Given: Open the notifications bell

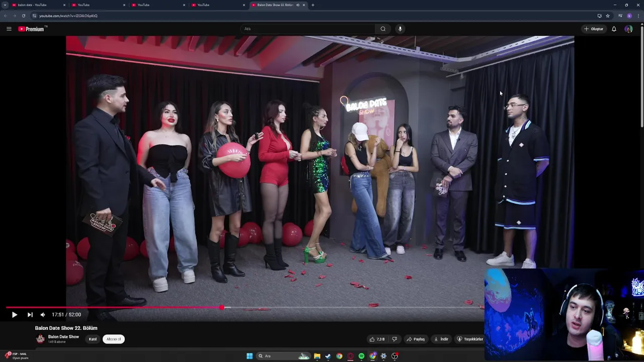Looking at the screenshot, I should coord(614,29).
